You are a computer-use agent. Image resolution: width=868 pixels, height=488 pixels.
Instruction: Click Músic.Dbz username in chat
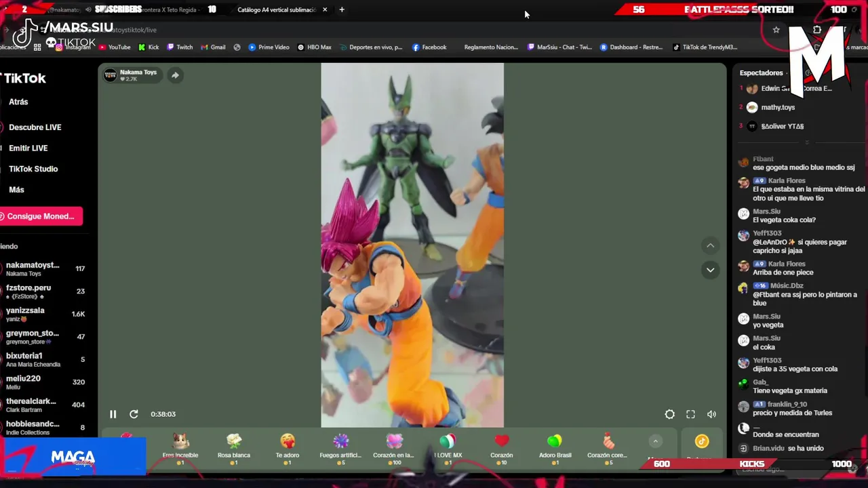(x=787, y=286)
